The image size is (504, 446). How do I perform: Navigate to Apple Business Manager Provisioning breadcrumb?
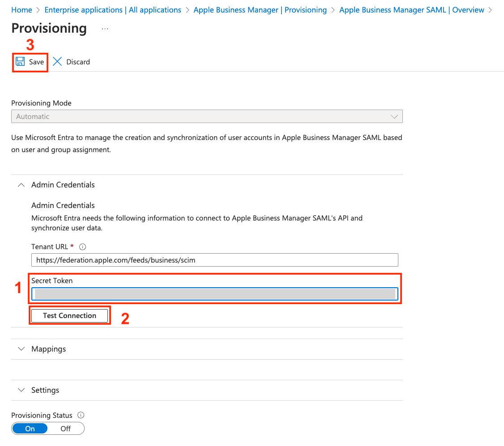(260, 10)
